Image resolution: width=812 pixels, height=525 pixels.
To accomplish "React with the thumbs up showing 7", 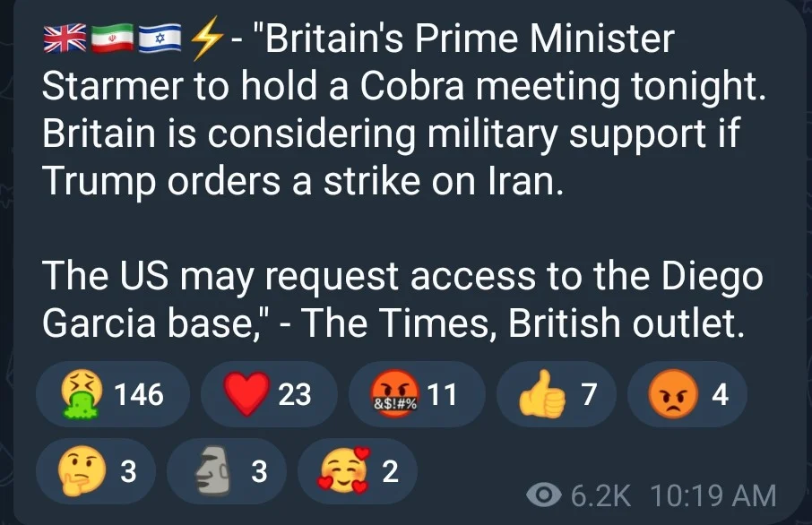I will [557, 394].
